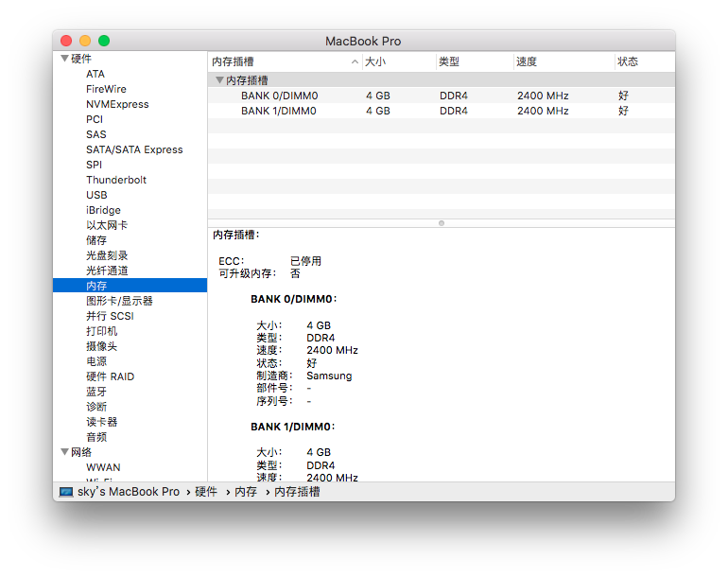Collapse the 内存插槽 group row
Screen dimensions: 728x577
click(219, 80)
